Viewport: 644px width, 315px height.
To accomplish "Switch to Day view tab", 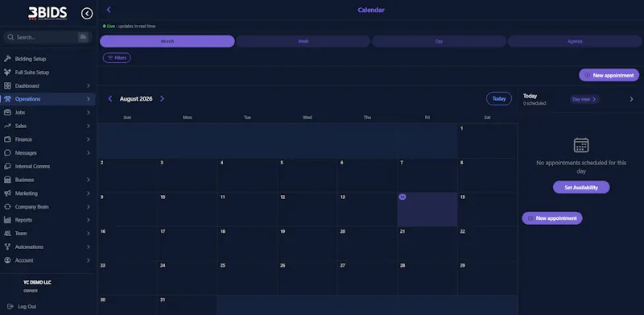I will (x=439, y=42).
